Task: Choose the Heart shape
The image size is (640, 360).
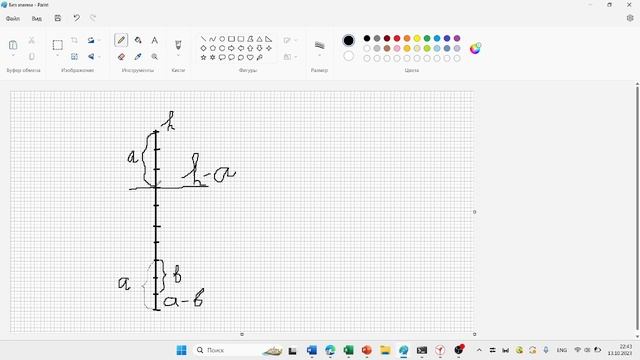Action: pyautogui.click(x=250, y=58)
